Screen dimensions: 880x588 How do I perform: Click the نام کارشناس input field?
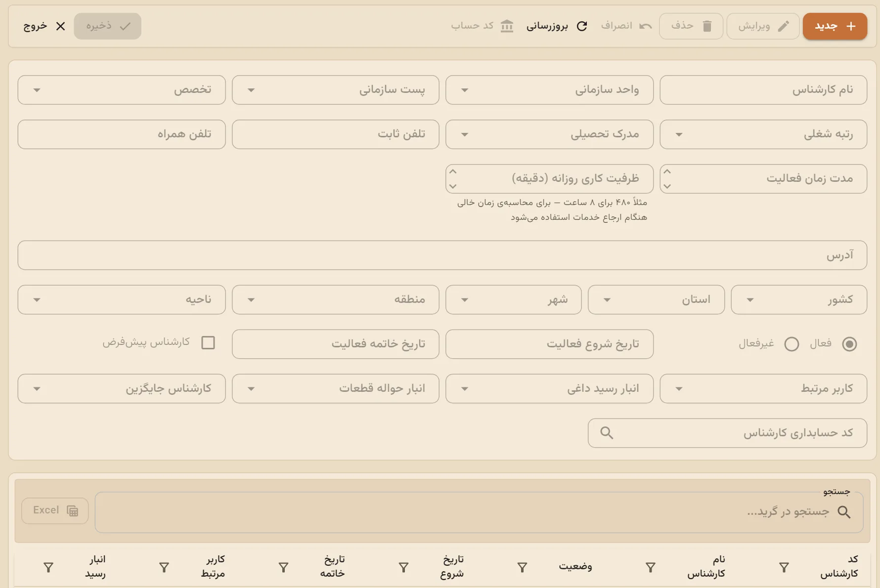pyautogui.click(x=763, y=90)
